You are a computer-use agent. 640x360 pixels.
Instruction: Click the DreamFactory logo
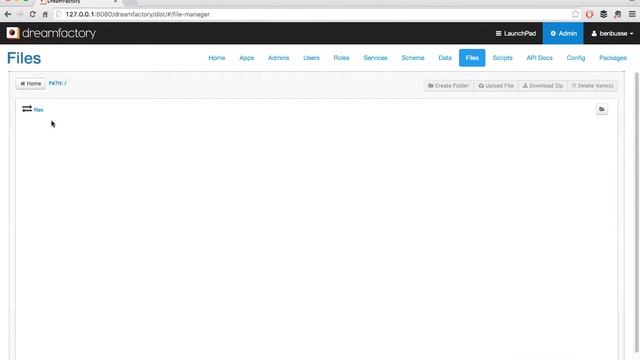(51, 33)
